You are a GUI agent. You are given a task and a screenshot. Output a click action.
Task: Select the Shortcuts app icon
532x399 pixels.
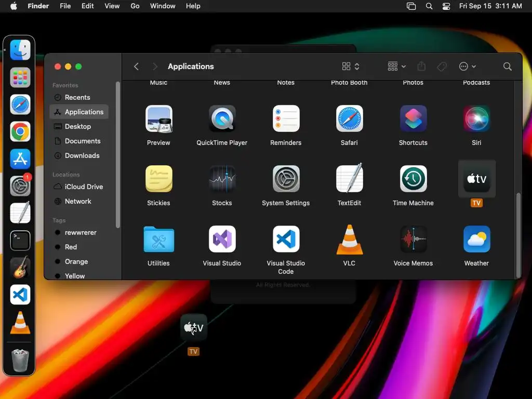click(413, 119)
